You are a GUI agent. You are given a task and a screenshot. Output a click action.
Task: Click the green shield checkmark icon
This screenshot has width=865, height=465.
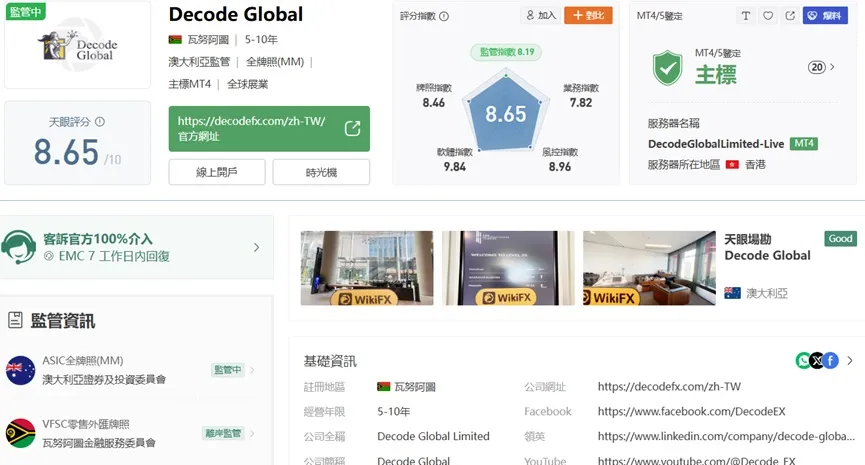668,67
